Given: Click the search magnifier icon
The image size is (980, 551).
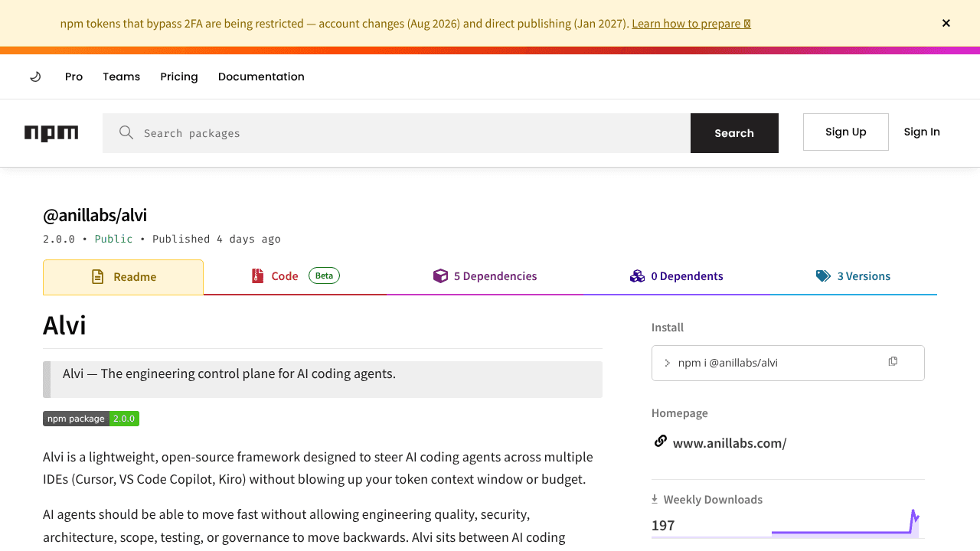Looking at the screenshot, I should click(126, 133).
